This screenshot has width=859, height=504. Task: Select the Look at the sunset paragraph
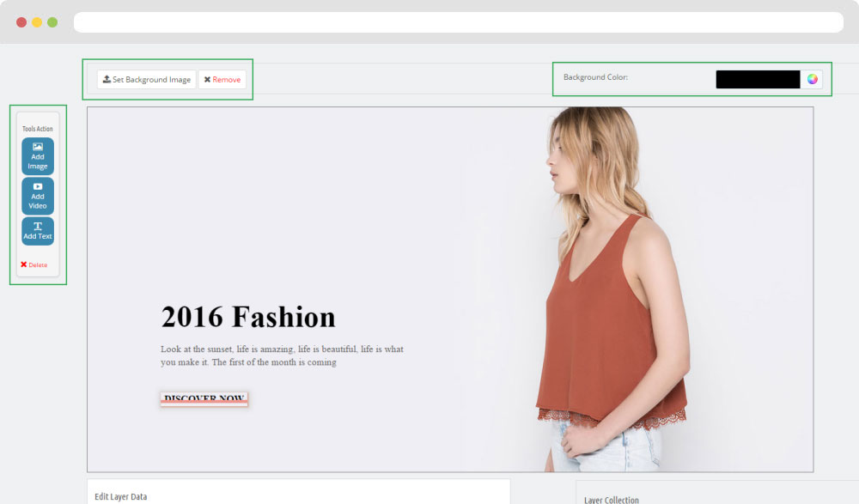[x=282, y=355]
